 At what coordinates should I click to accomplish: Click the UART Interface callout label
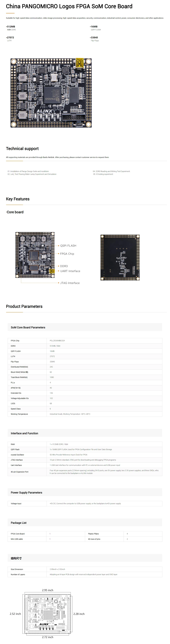70,271
